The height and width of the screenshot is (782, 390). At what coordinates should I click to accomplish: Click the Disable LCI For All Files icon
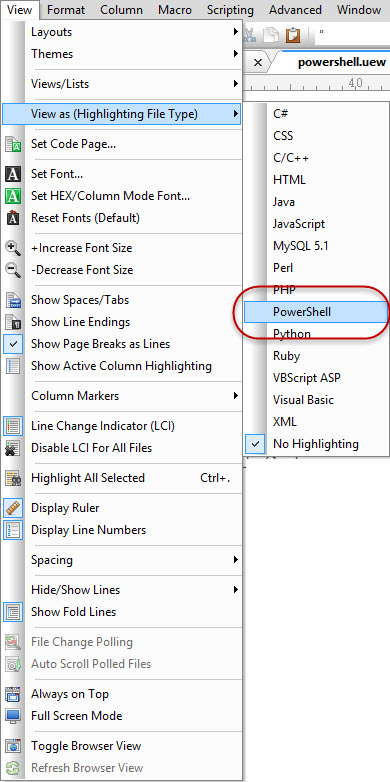(12, 448)
